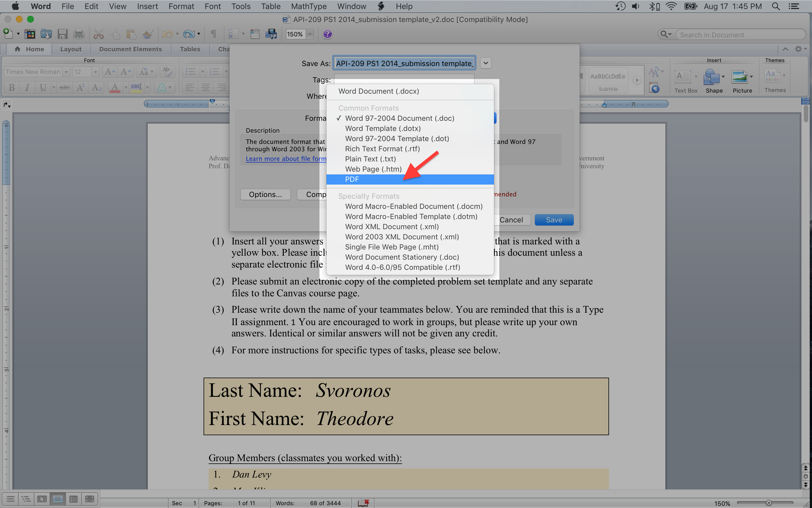Click the clipboard Paste icon

(131, 34)
